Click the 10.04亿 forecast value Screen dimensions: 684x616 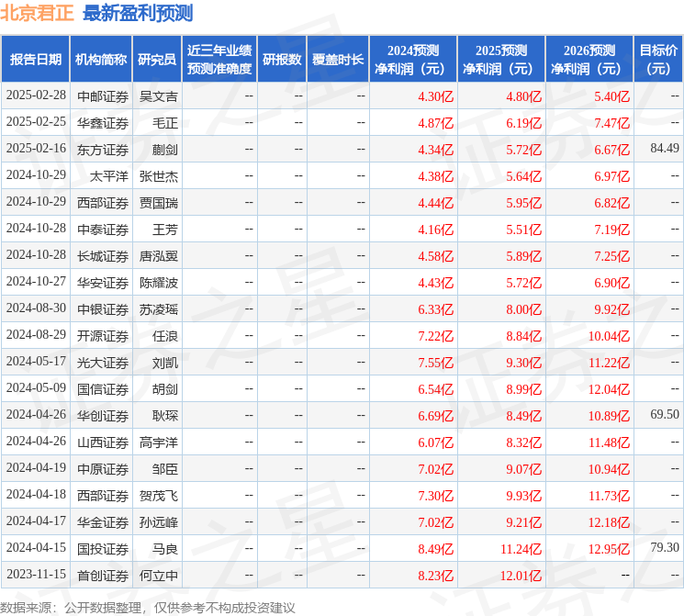pos(609,336)
